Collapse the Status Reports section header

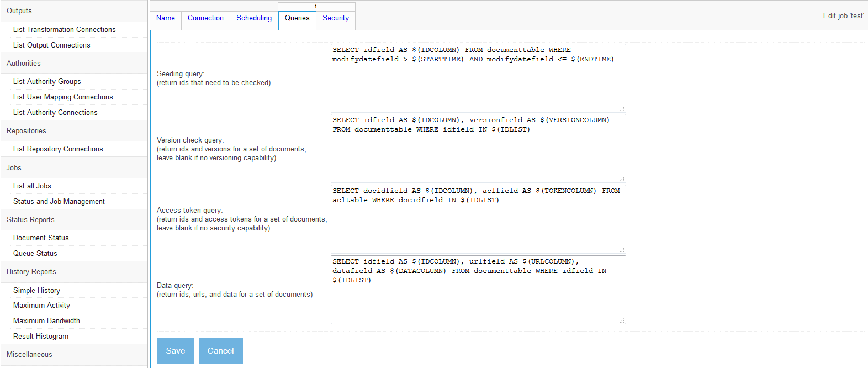pyautogui.click(x=30, y=220)
